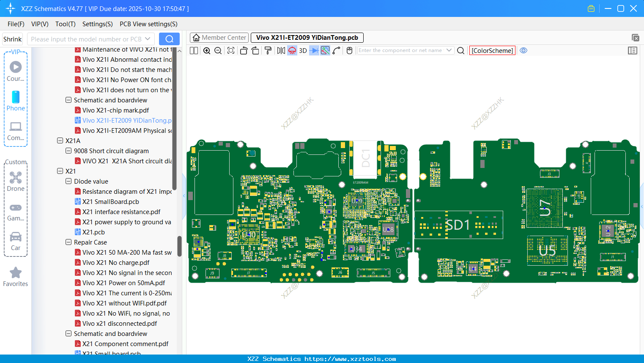Screen dimensions: 644x363
Task: Collapse the Repair Case folder
Action: (69, 242)
